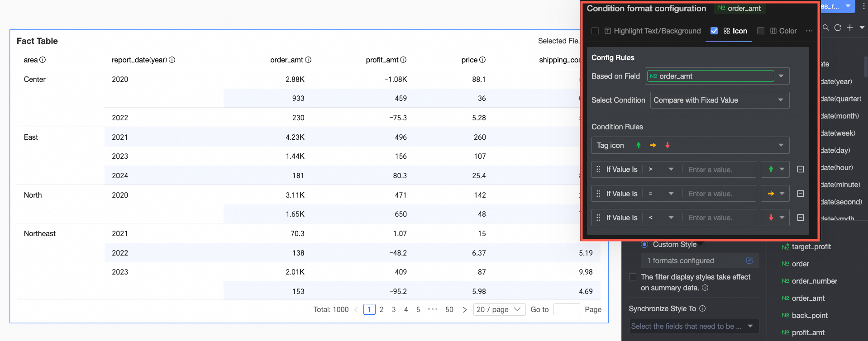Enable the Highlight Text/Background checkbox

tap(595, 31)
